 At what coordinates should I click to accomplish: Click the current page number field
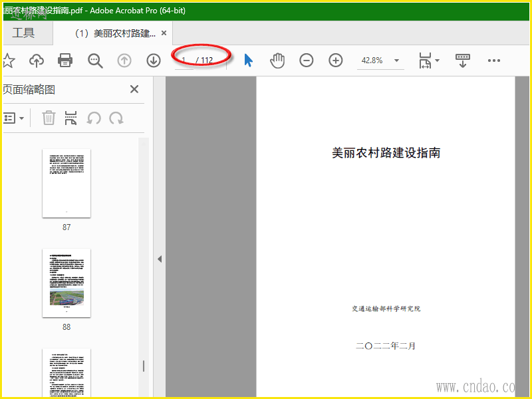(184, 61)
